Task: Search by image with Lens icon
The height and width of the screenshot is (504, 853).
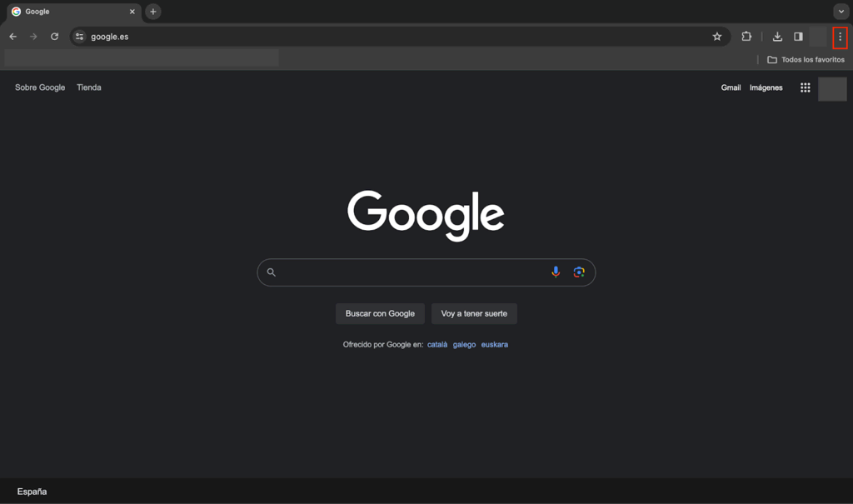Action: click(x=579, y=272)
